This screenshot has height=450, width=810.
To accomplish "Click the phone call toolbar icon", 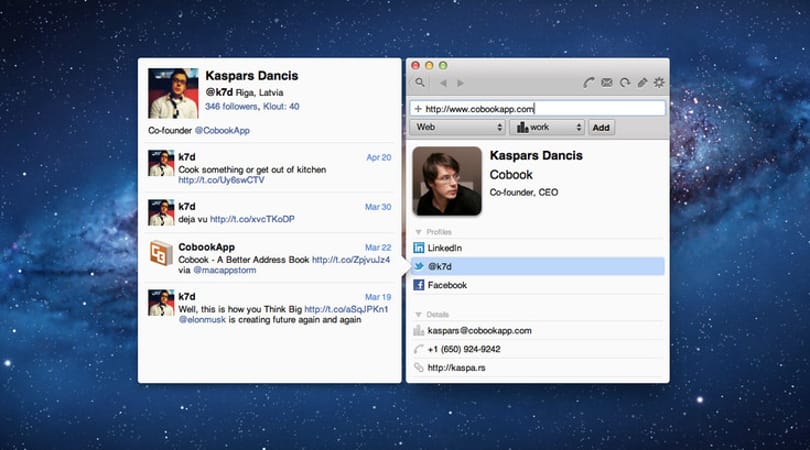I will click(x=588, y=83).
